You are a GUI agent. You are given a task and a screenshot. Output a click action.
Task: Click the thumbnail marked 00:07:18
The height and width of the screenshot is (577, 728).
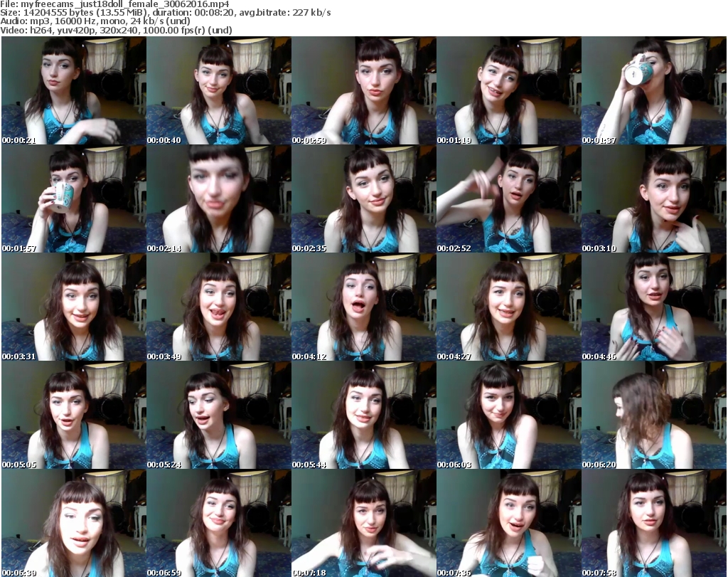click(363, 523)
